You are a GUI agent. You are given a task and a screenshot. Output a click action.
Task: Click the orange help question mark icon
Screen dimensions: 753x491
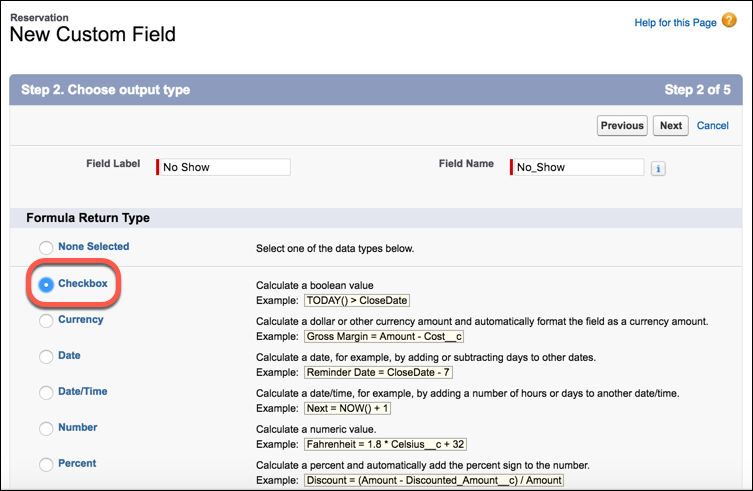[729, 21]
